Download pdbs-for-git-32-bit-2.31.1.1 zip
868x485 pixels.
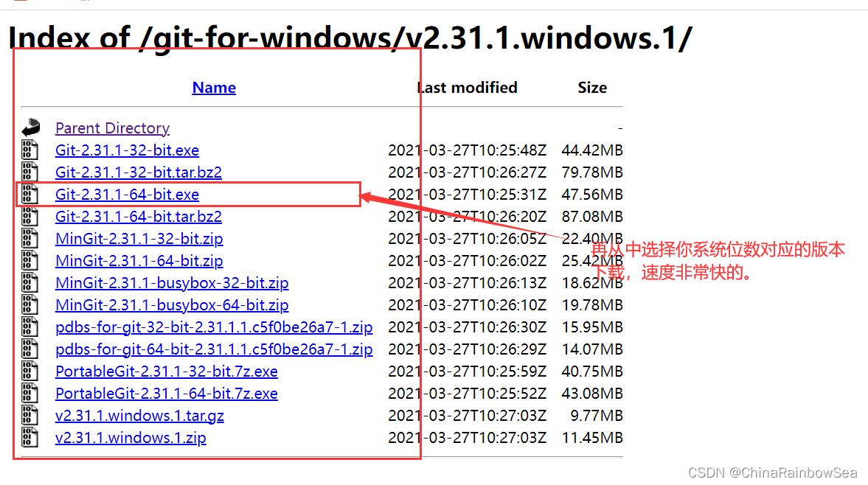214,327
